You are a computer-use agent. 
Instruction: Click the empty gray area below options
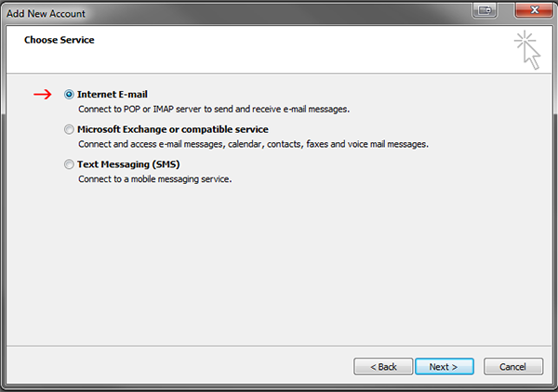point(279,263)
